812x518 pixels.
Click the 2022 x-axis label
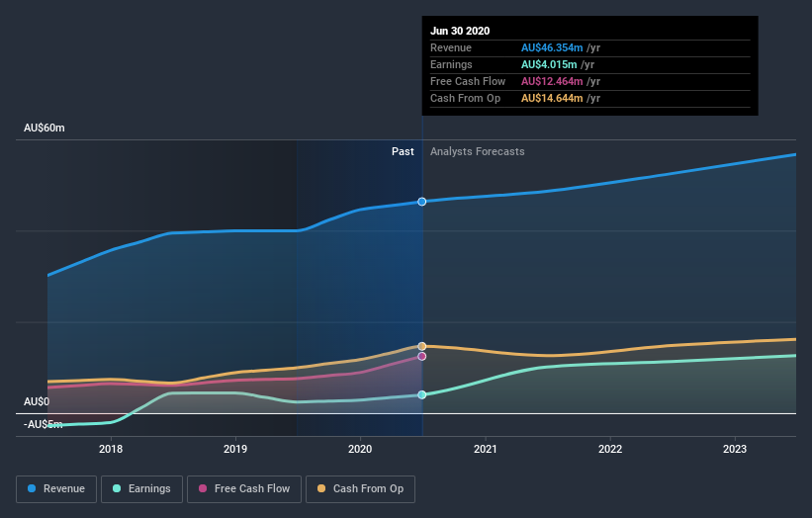click(x=610, y=449)
